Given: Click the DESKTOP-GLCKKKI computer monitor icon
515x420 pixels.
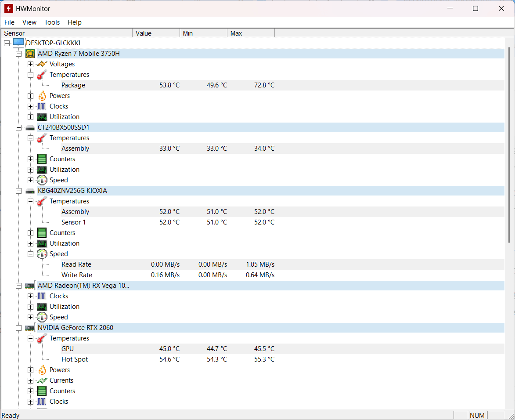Looking at the screenshot, I should pos(18,43).
